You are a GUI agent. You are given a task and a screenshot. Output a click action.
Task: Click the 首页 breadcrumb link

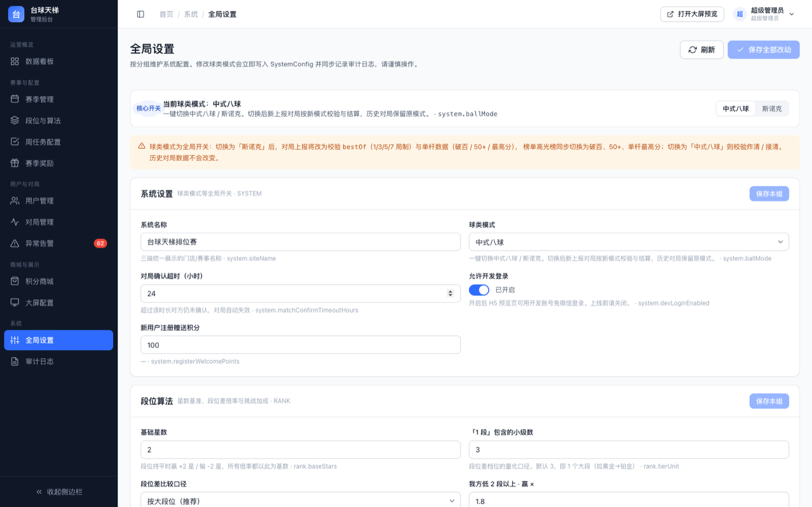(x=166, y=14)
